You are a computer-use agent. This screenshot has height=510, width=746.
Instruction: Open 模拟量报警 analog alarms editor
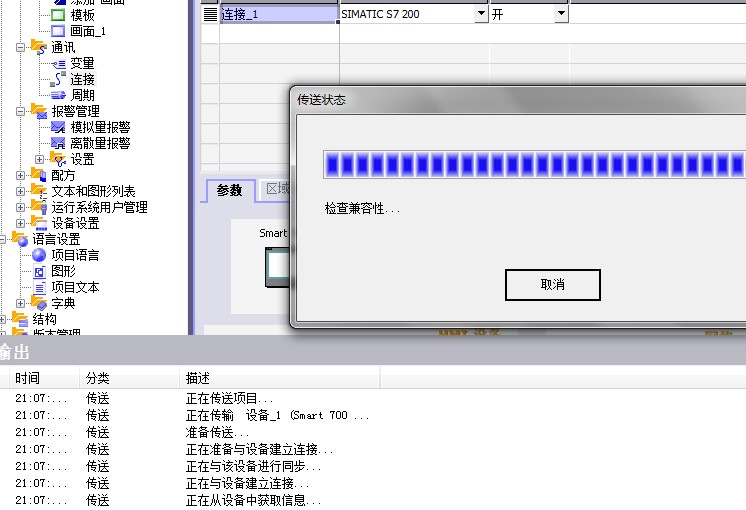coord(100,128)
